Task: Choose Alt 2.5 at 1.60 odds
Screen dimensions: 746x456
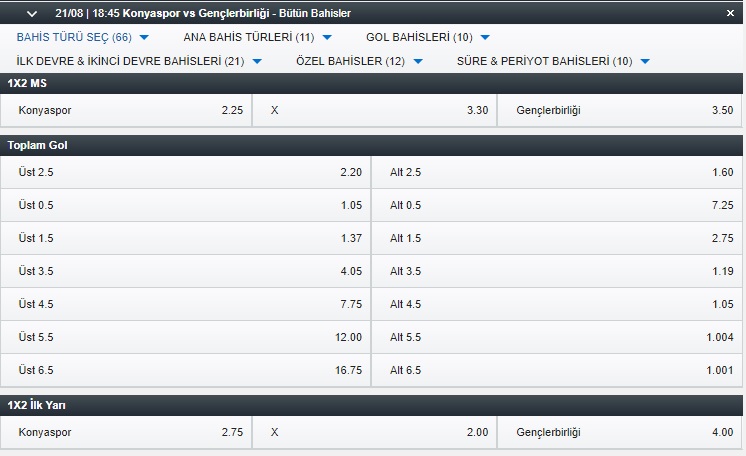Action: (x=557, y=172)
